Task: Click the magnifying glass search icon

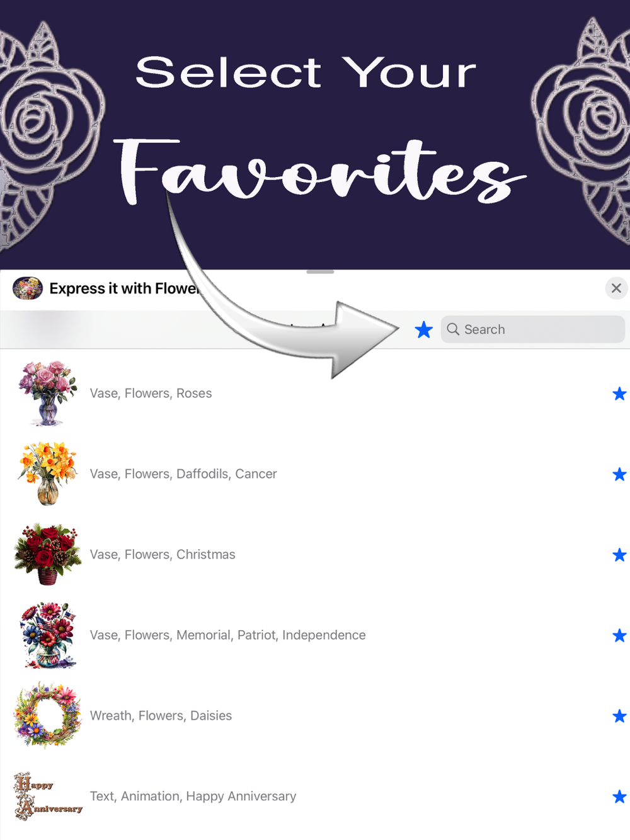Action: [x=453, y=329]
